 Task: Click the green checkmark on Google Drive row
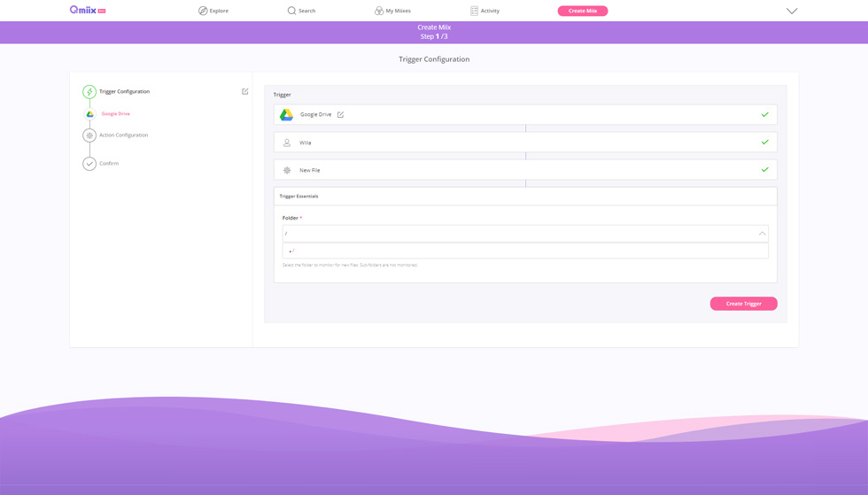point(764,114)
